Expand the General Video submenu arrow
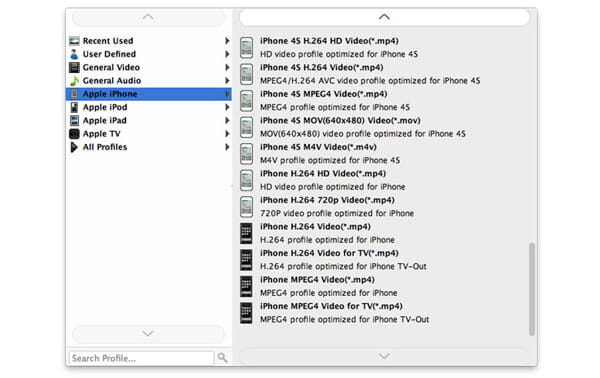This screenshot has height=378, width=600. click(227, 67)
